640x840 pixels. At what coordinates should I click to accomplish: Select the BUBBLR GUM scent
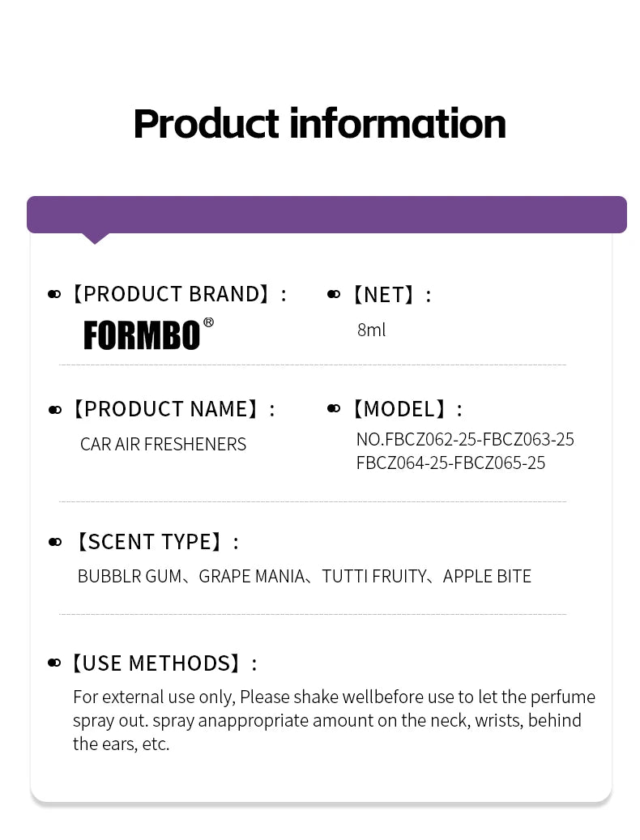[x=130, y=577]
